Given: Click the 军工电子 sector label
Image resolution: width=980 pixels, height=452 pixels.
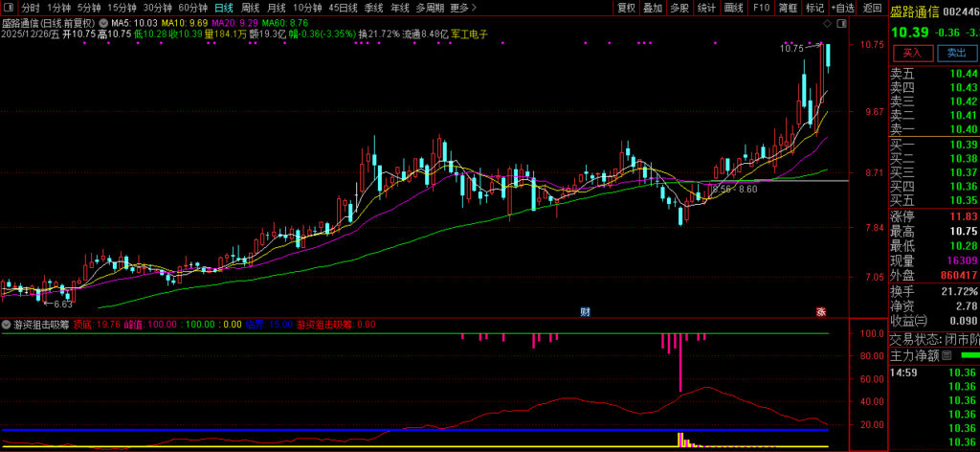Looking at the screenshot, I should [x=470, y=34].
